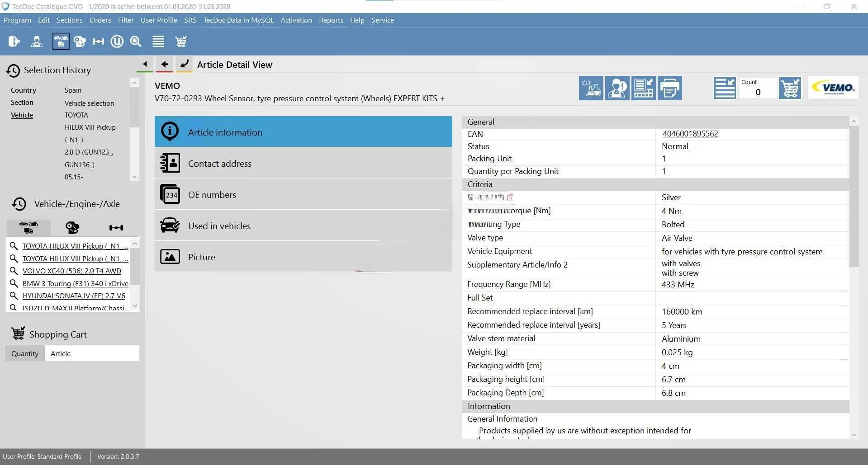Click the table export icon button
Image resolution: width=868 pixels, height=465 pixels.
coord(644,88)
